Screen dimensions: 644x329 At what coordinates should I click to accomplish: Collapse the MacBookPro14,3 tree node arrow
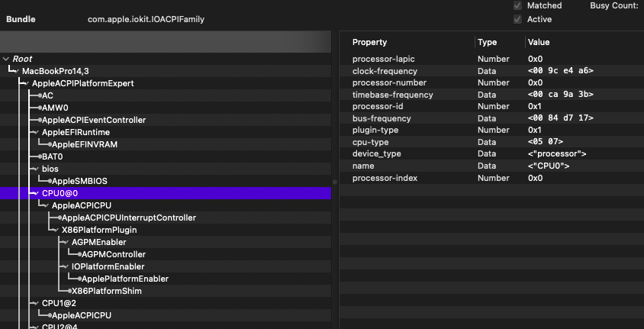point(16,71)
